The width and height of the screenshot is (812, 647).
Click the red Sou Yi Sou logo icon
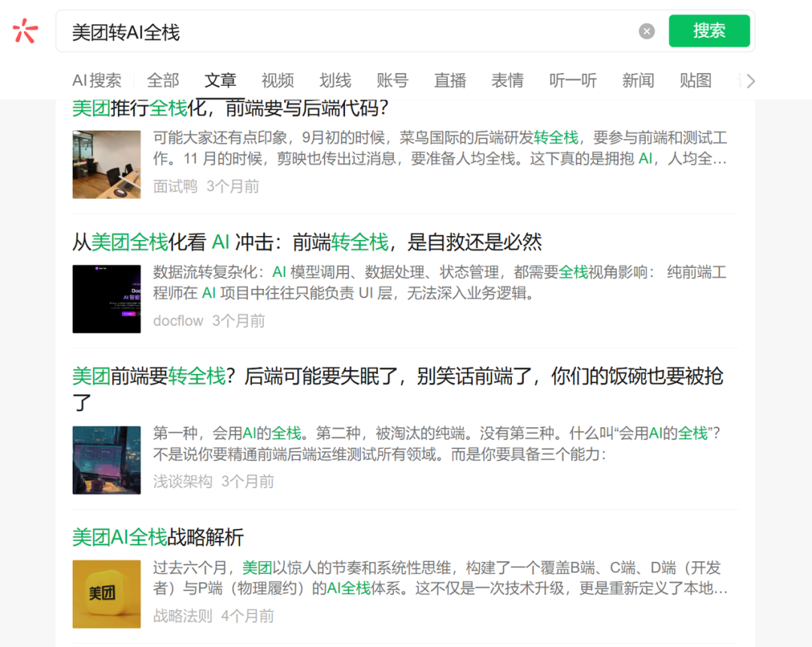25,31
